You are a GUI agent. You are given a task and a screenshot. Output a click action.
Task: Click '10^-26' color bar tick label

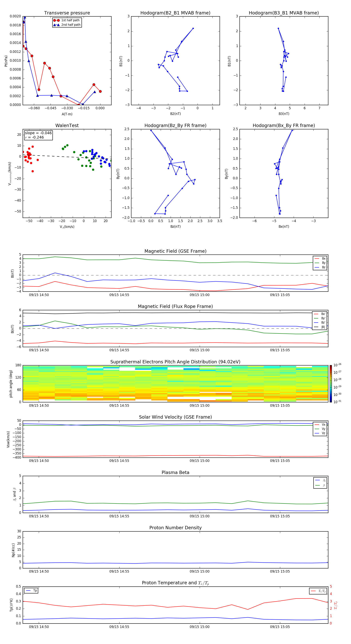(x=337, y=365)
